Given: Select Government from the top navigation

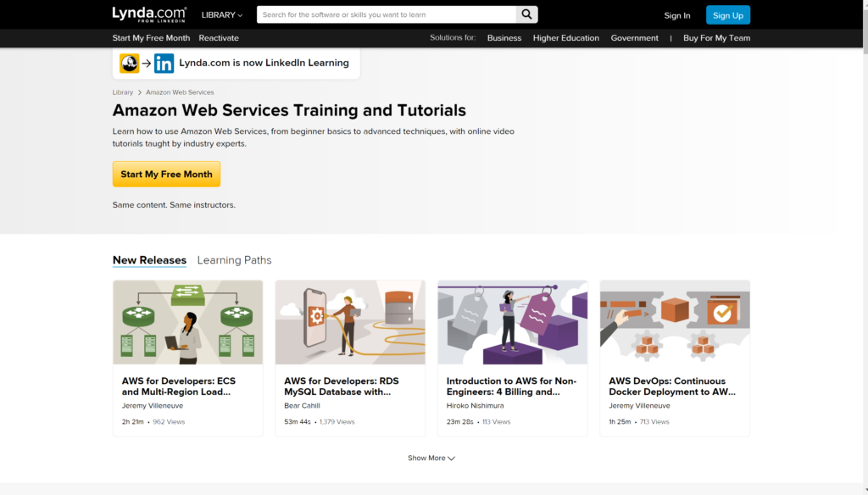Looking at the screenshot, I should pos(634,37).
